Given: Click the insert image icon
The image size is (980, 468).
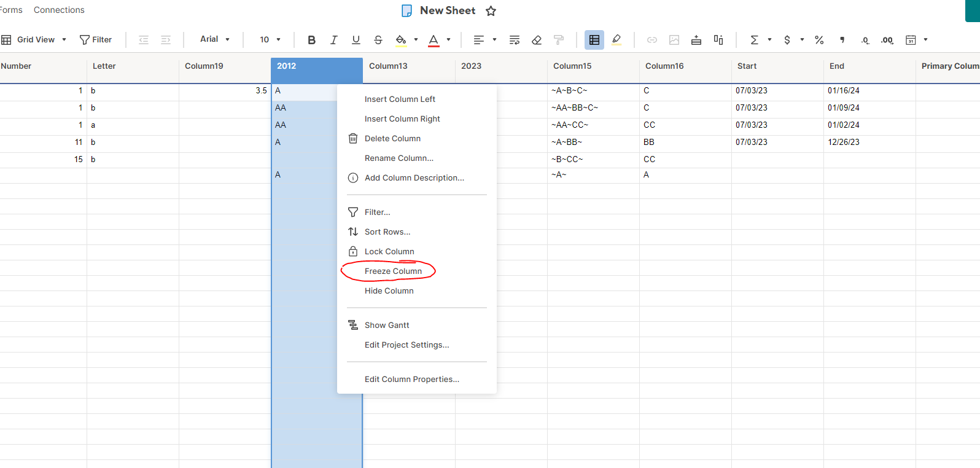Looking at the screenshot, I should (674, 40).
